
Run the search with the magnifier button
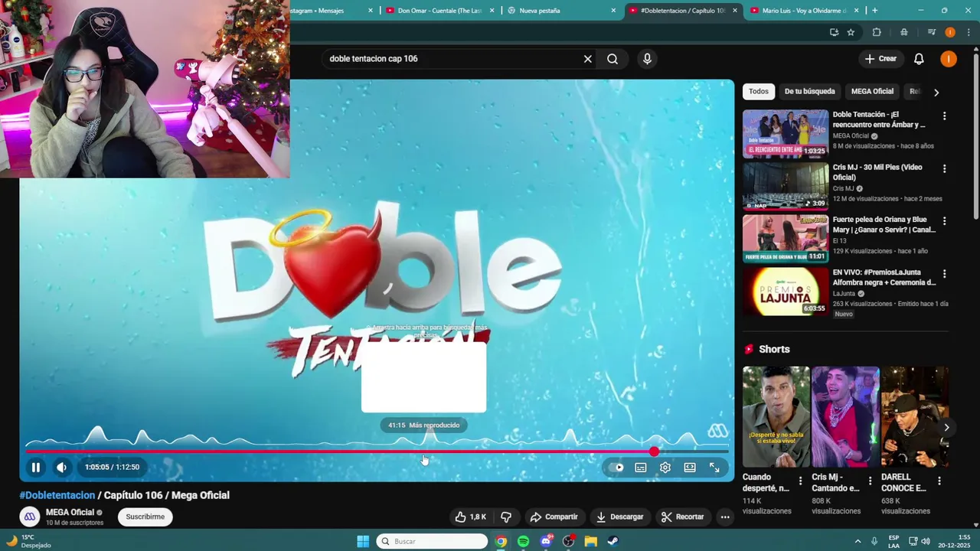612,59
